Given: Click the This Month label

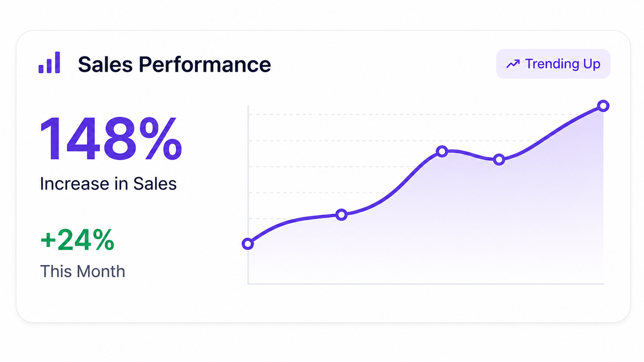Looking at the screenshot, I should pyautogui.click(x=83, y=271).
